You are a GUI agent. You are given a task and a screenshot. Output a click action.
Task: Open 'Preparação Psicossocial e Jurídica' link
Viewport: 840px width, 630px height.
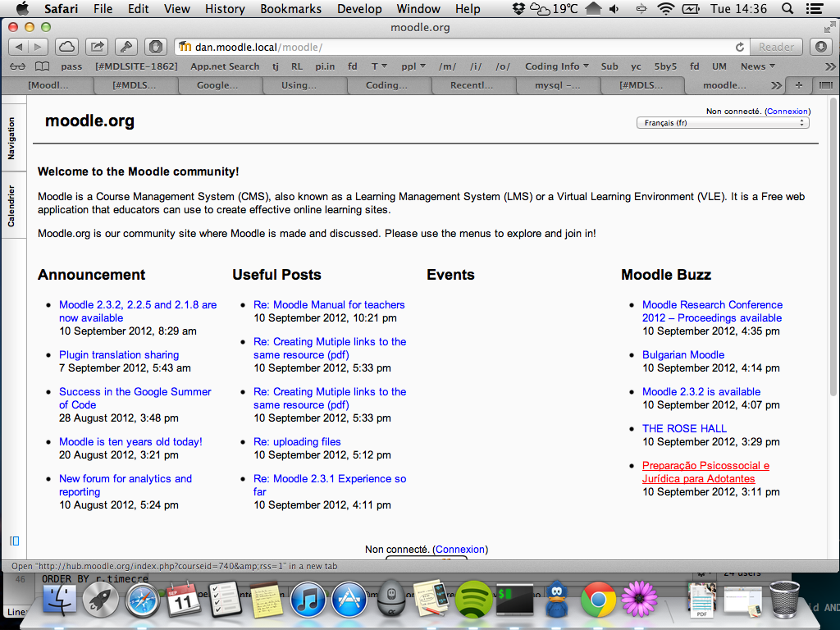(x=705, y=472)
